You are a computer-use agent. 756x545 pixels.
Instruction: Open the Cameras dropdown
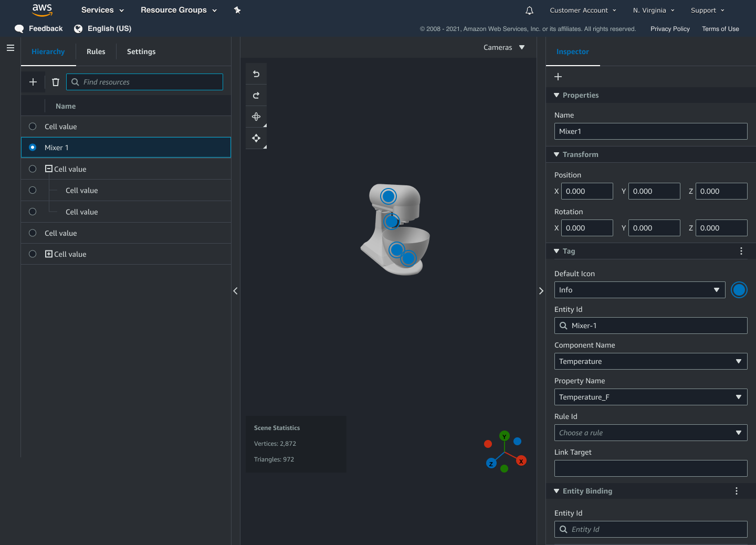(504, 47)
